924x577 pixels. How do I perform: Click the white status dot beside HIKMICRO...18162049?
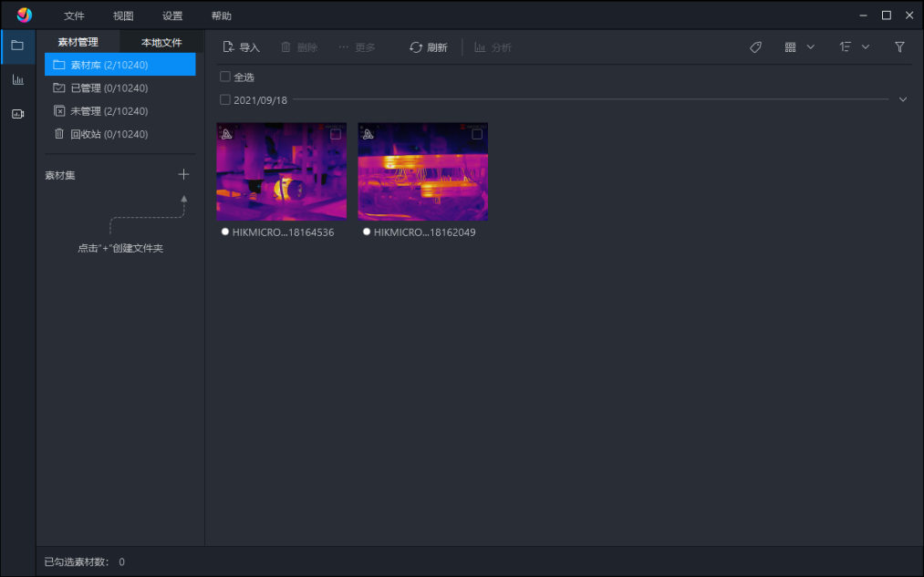tap(367, 232)
